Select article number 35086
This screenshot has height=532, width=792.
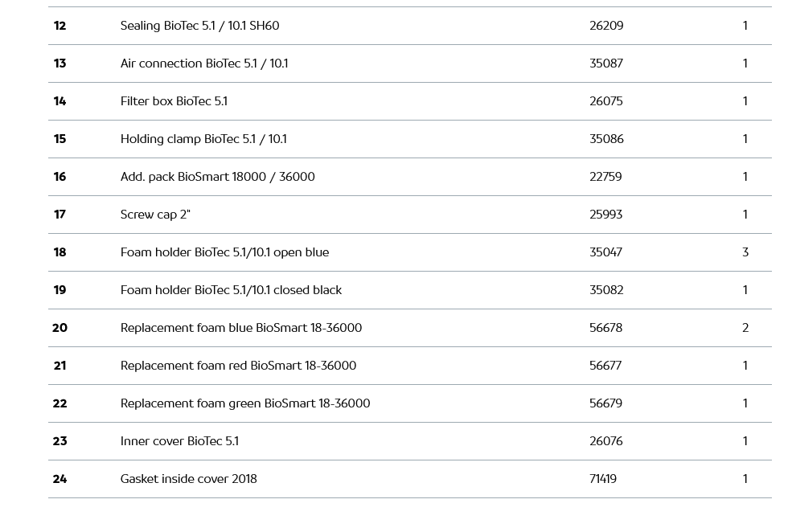pos(606,139)
